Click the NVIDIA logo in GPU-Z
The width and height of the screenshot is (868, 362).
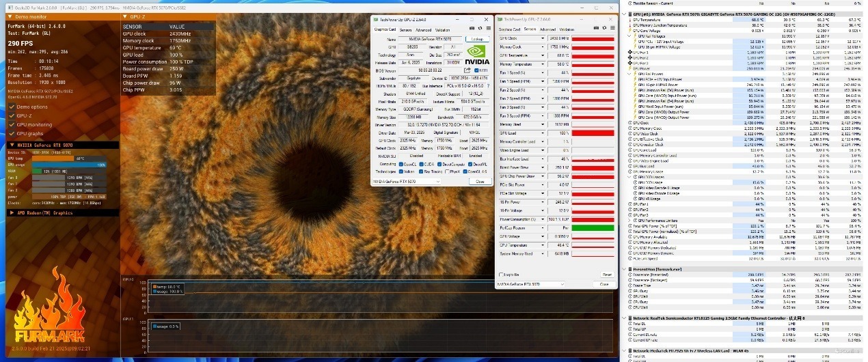tap(478, 55)
